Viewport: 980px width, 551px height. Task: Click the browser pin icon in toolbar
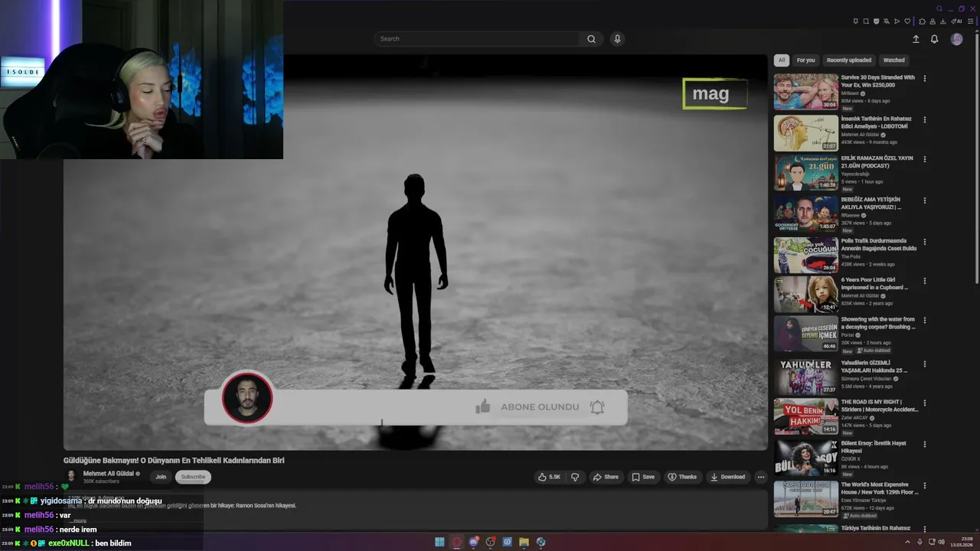[856, 21]
